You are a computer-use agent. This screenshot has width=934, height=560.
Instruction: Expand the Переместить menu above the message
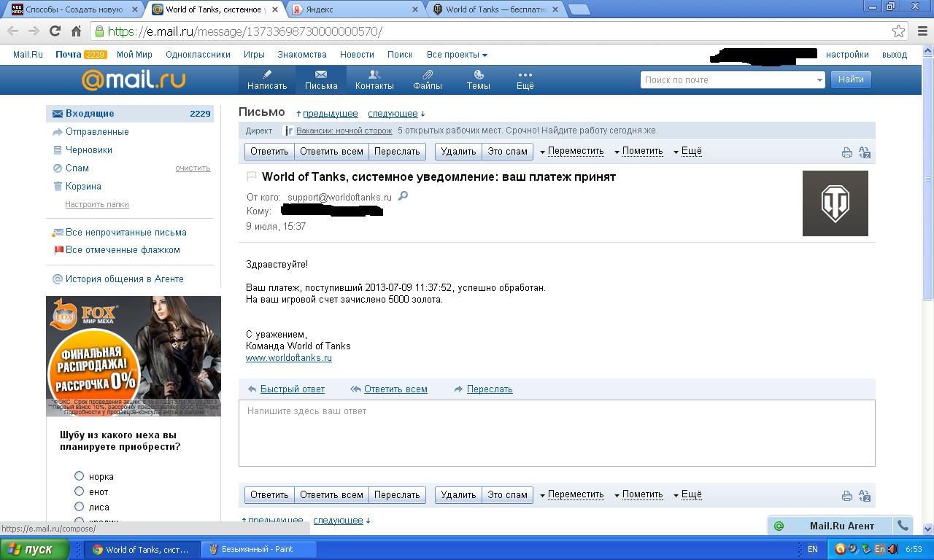click(x=572, y=151)
